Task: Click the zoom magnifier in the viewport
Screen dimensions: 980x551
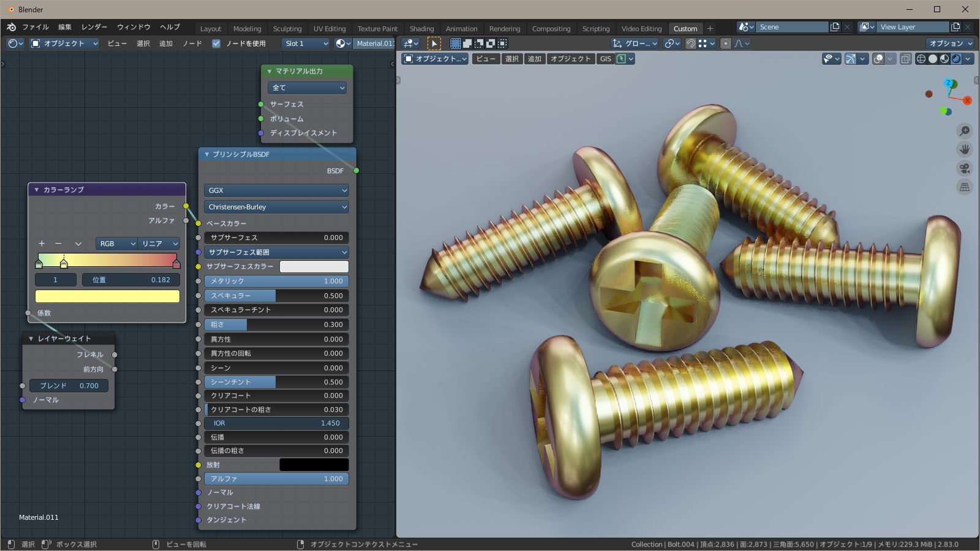Action: tap(965, 131)
